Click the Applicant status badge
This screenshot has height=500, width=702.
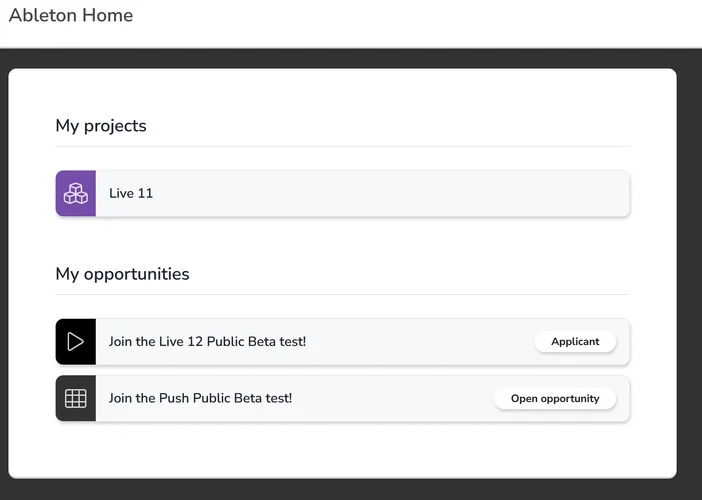point(575,342)
